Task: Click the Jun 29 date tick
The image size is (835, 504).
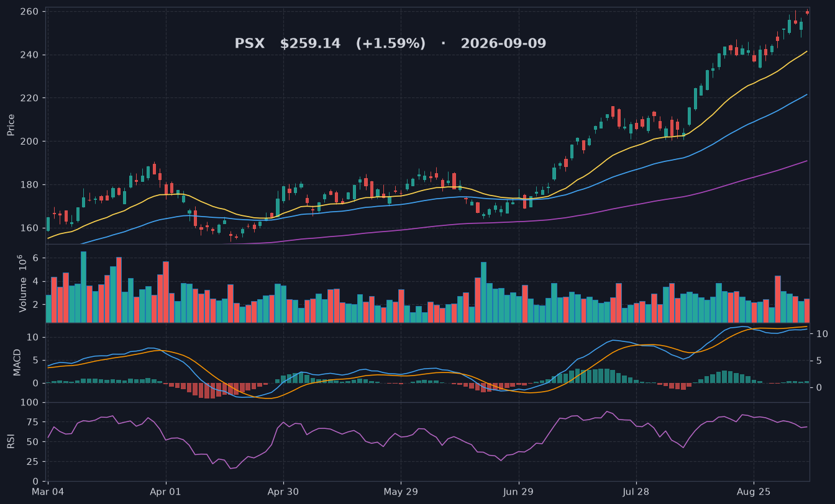Action: click(x=518, y=492)
